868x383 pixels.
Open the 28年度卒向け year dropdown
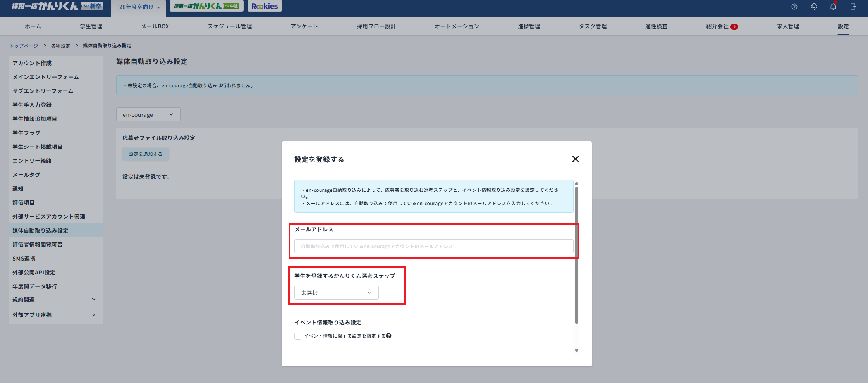click(x=138, y=7)
